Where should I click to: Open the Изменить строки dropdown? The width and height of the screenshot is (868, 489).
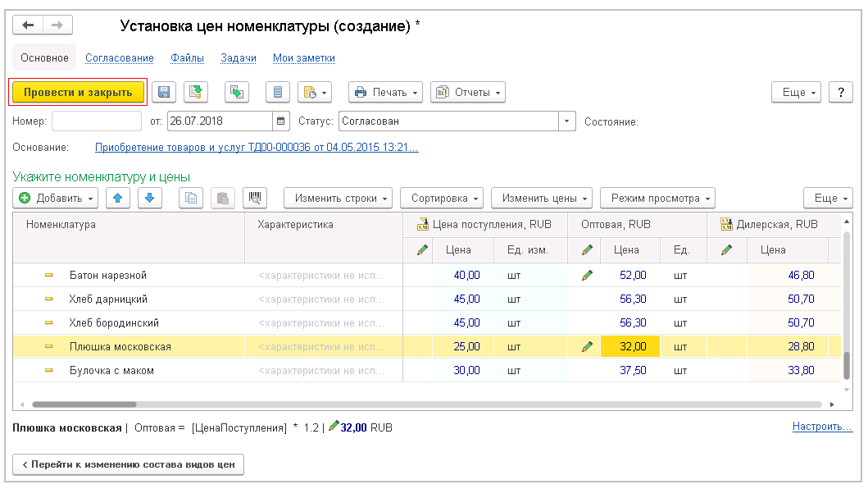click(339, 198)
